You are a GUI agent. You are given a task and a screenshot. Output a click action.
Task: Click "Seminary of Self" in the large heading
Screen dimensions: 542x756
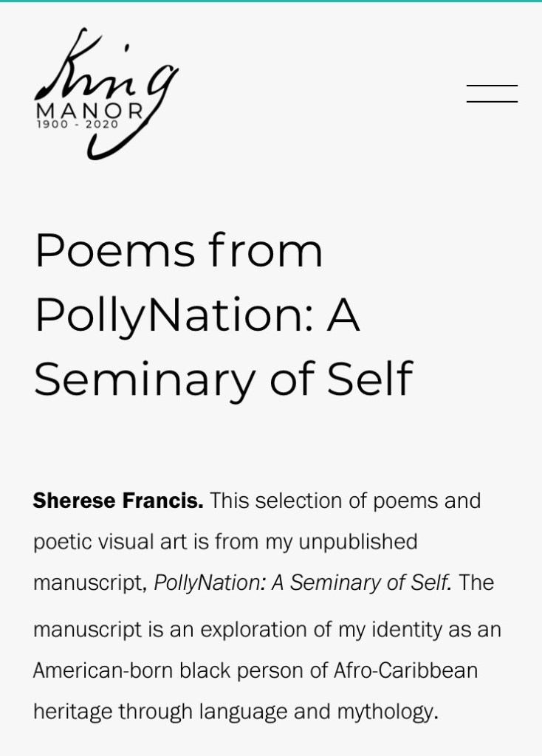point(223,378)
